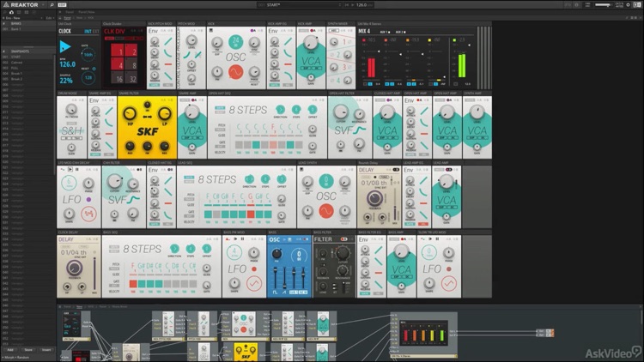
Task: Open the Panel | New tab
Action: click(86, 12)
